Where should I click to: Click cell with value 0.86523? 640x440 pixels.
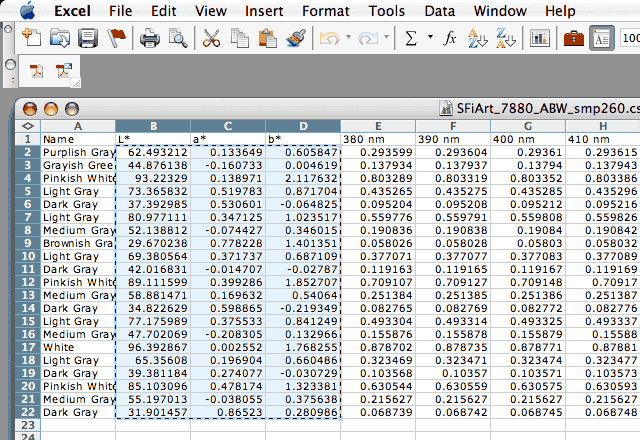[228, 412]
